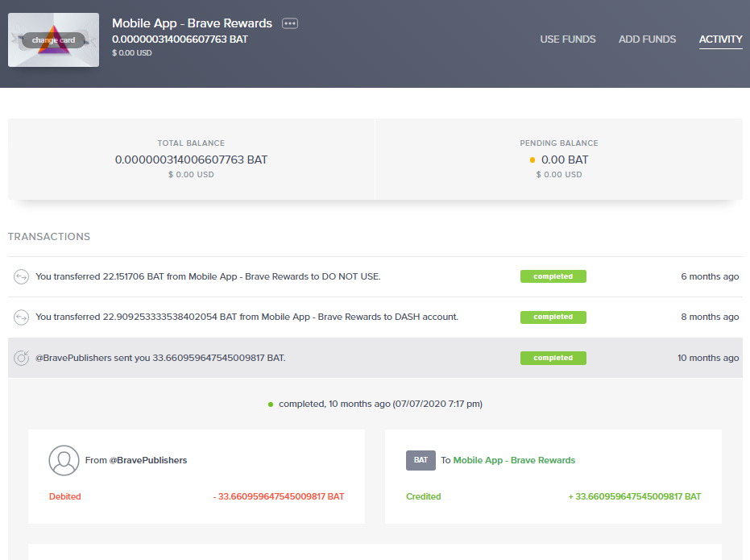750x560 pixels.
Task: Click the BravePublishers received transaction icon
Action: [21, 358]
